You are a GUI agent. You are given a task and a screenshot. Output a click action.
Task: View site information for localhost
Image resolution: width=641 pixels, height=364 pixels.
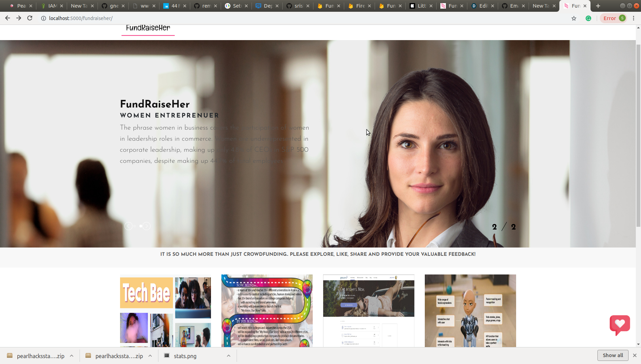(x=44, y=18)
